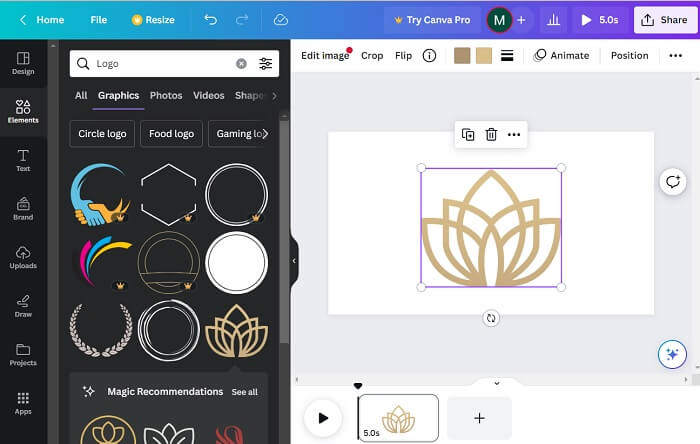This screenshot has width=700, height=444.
Task: Switch to the Videos tab
Action: (x=208, y=95)
